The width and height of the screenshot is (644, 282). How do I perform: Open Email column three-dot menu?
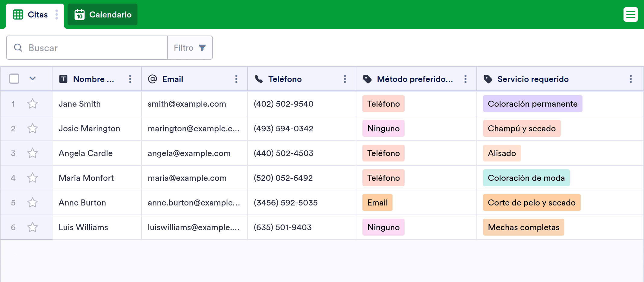click(236, 79)
